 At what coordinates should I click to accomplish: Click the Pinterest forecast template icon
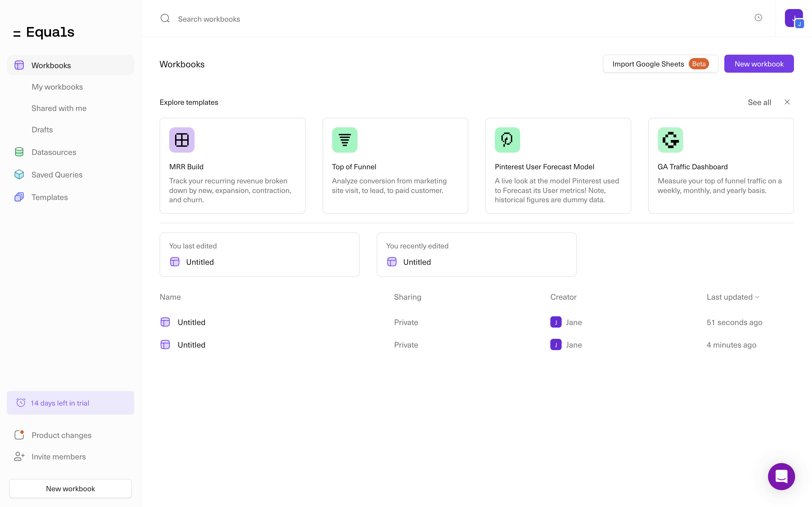[507, 140]
